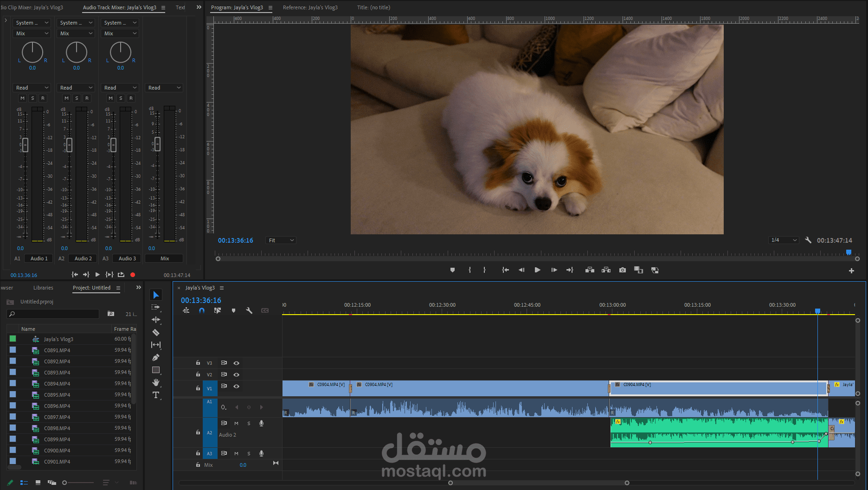This screenshot has width=868, height=490.
Task: Open the 1/4 playback resolution dropdown
Action: point(784,240)
